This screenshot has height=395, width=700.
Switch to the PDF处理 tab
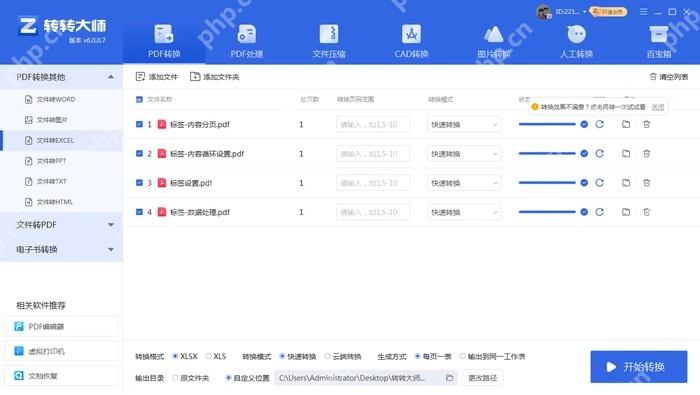pos(246,41)
